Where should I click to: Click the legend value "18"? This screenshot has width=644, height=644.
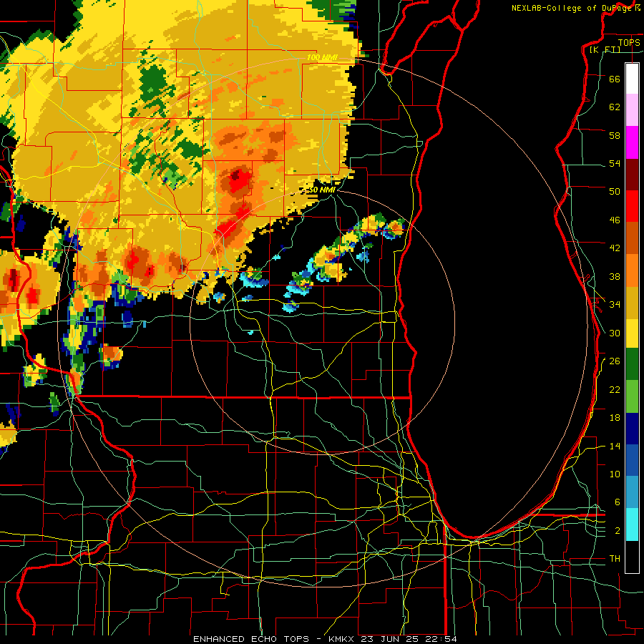click(615, 418)
